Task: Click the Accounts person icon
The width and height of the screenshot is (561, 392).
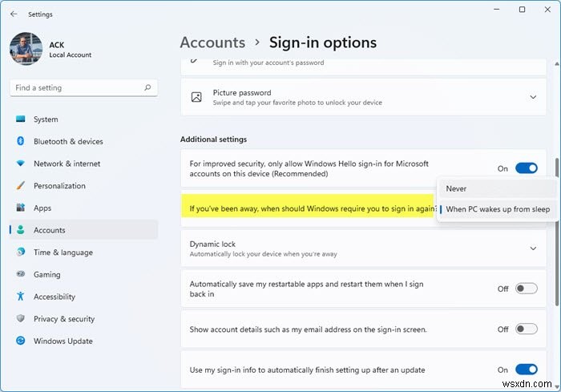Action: [20, 230]
